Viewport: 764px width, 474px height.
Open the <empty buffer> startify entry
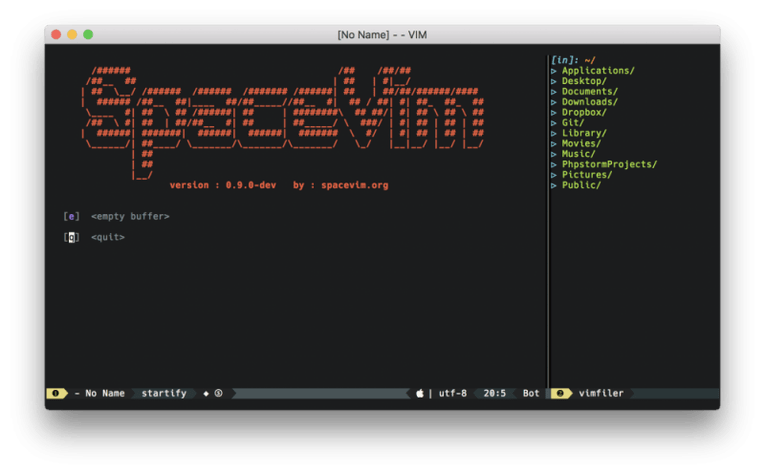130,216
